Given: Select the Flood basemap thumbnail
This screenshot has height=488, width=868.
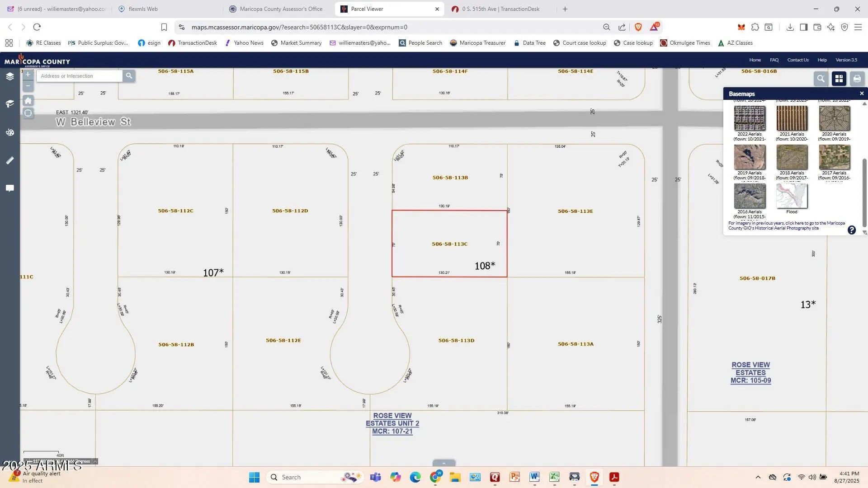Looking at the screenshot, I should tap(792, 197).
